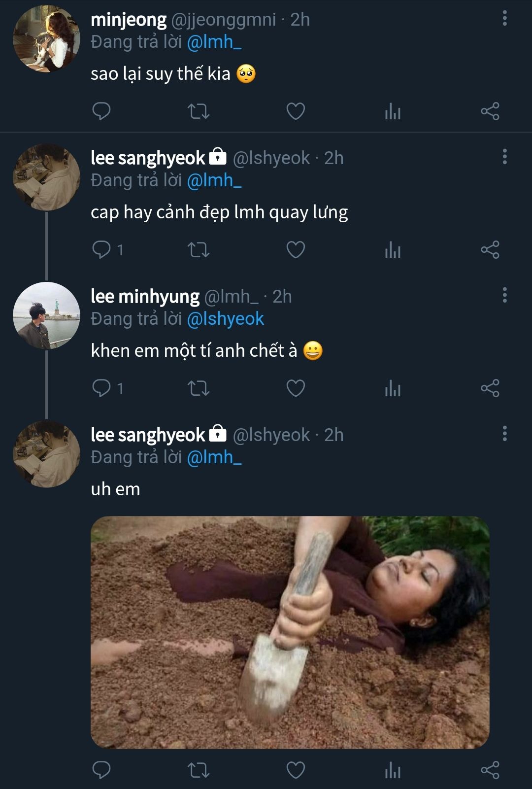The height and width of the screenshot is (789, 532).
Task: Retweet lee minhyung's "khen em" tweet
Action: click(199, 388)
